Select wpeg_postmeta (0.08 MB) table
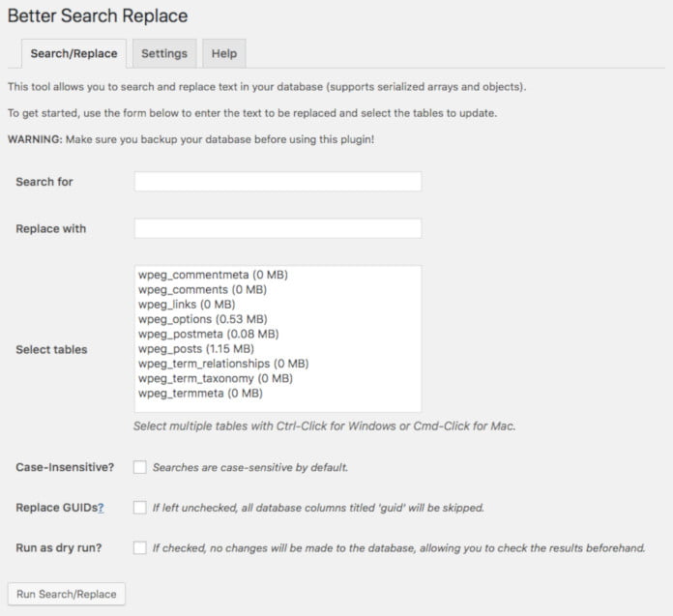673x616 pixels. coord(278,334)
